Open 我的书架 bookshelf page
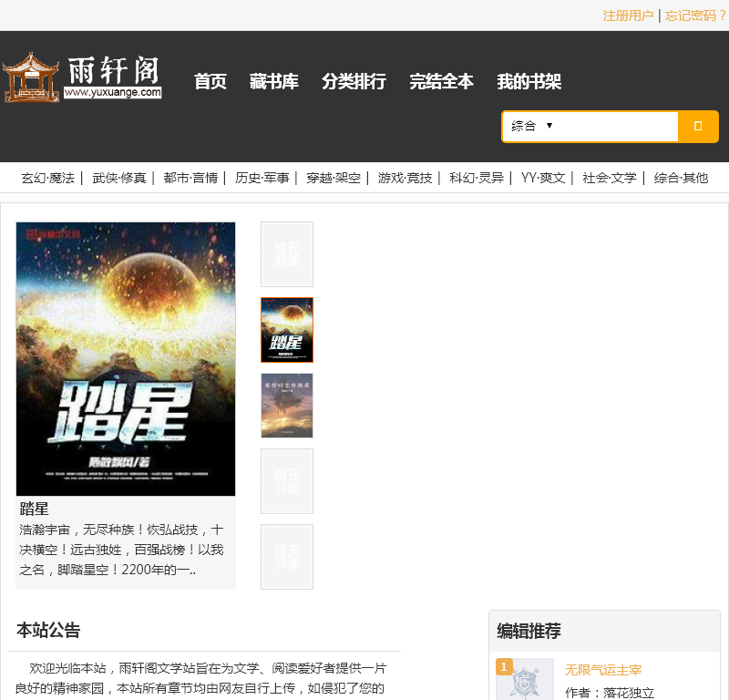The width and height of the screenshot is (729, 700). (x=529, y=82)
